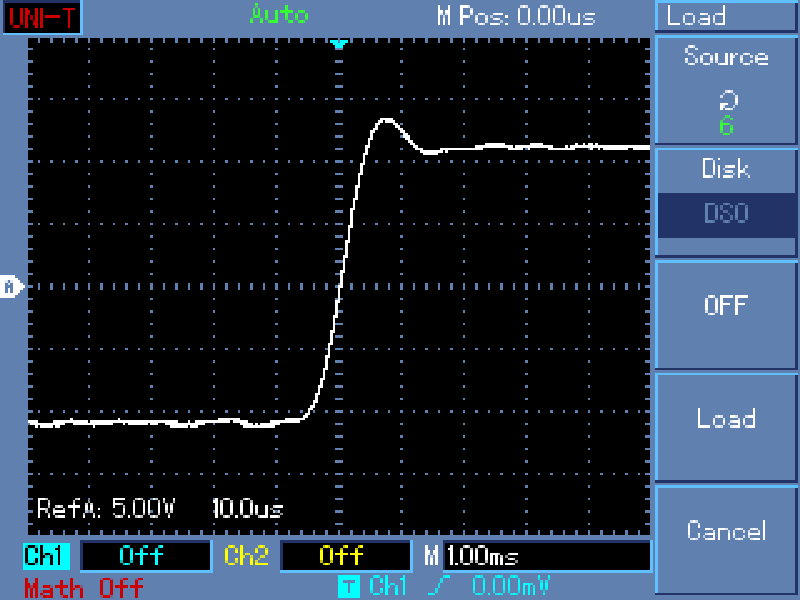Select the Disk DSO option
Image resolution: width=800 pixels, height=600 pixels.
tap(727, 213)
